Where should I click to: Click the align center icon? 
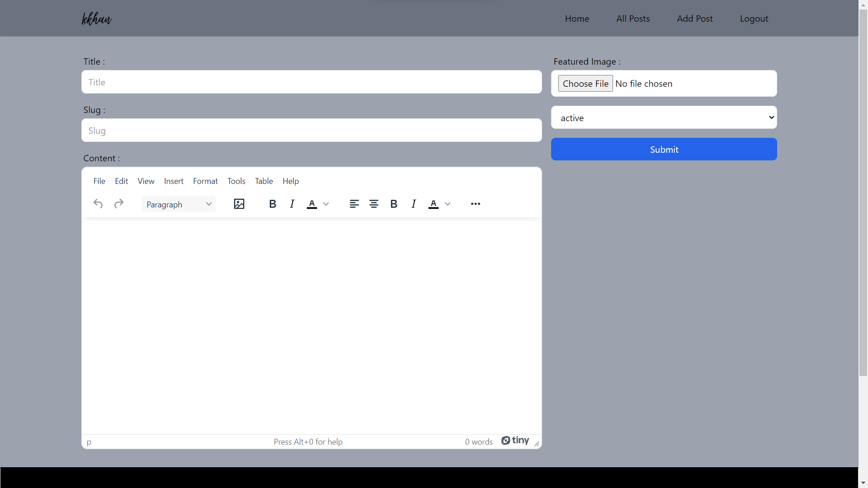tap(374, 204)
